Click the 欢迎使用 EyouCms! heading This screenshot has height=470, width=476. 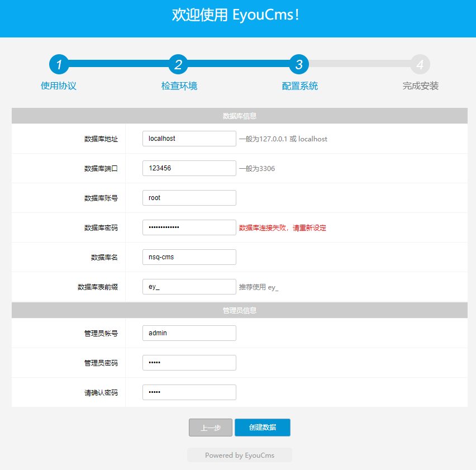pyautogui.click(x=236, y=15)
